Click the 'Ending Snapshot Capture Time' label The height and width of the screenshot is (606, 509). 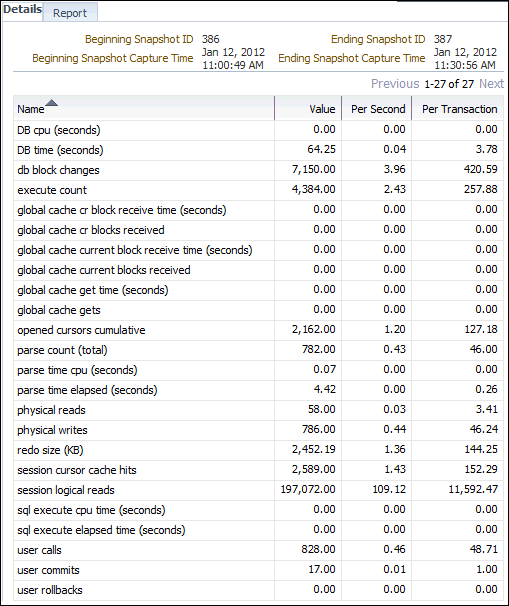tap(352, 58)
